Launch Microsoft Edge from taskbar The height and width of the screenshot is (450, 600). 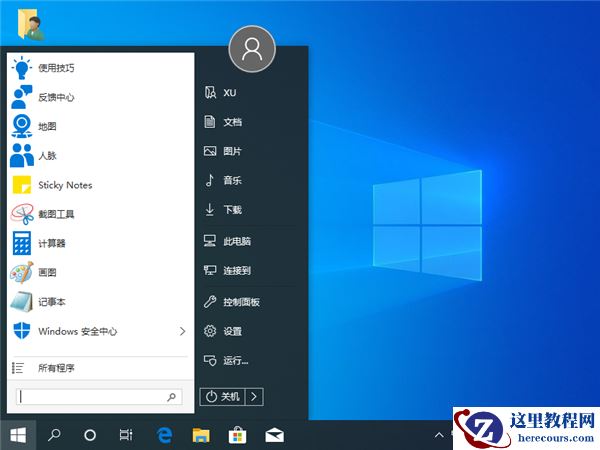pos(165,435)
